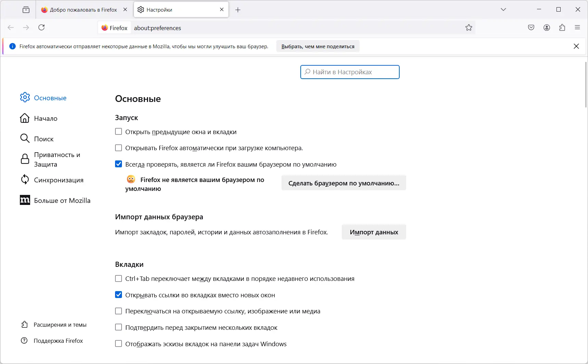
Task: Open 'Приватность и Защита' settings section
Action: pos(57,159)
